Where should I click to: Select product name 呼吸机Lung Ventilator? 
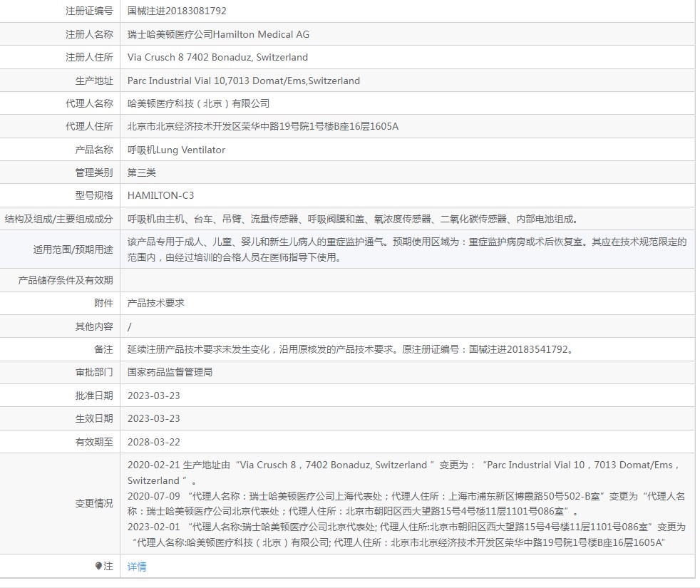click(x=176, y=150)
